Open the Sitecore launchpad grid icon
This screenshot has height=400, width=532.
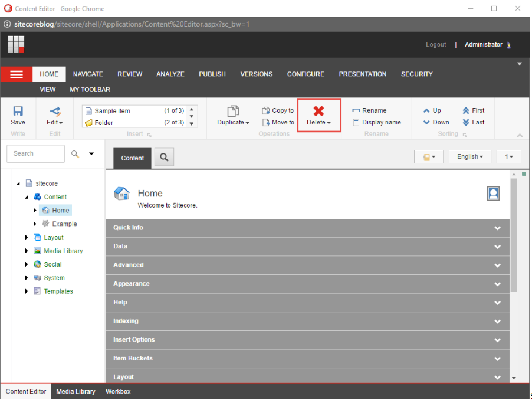click(16, 44)
